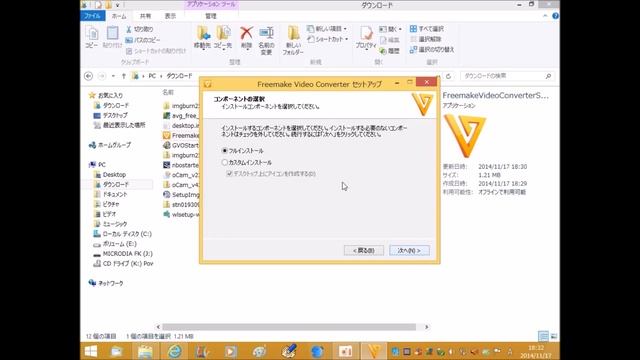Image resolution: width=640 pixels, height=360 pixels.
Task: Click the Refresh button by address bar
Action: coord(448,76)
